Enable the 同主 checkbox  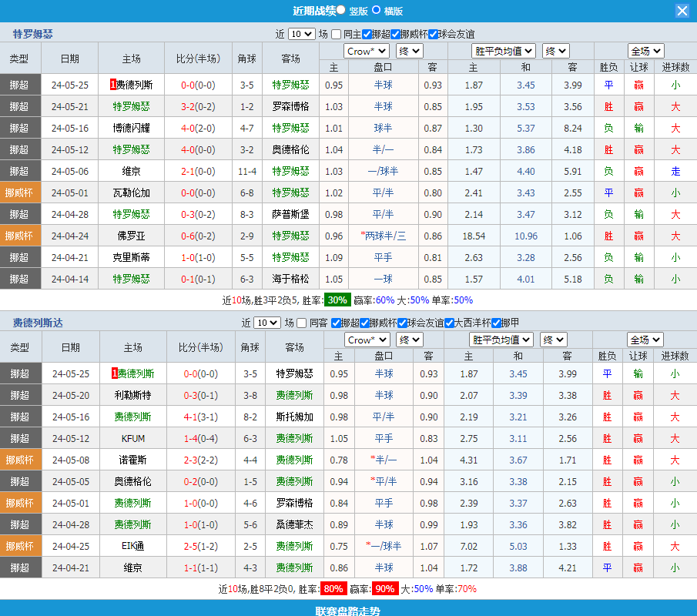(336, 34)
